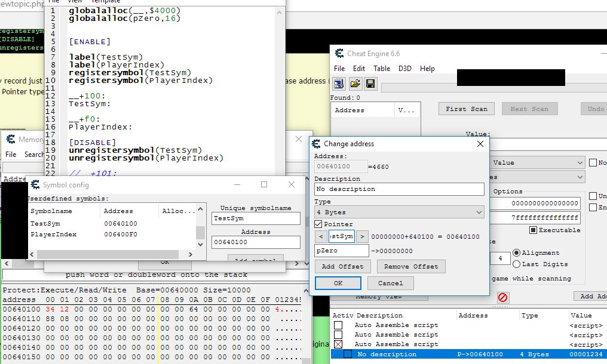This screenshot has height=364, width=607.
Task: Click the red clear address list icon
Action: coord(503,297)
